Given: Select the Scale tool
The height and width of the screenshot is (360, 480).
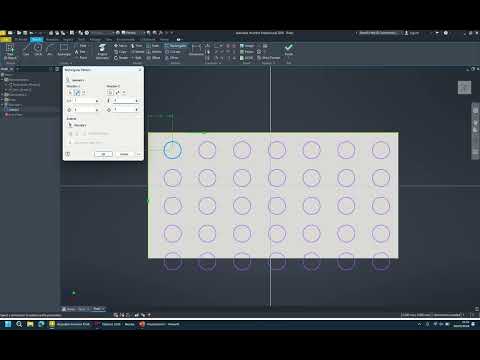Looking at the screenshot, I should pos(153,46).
